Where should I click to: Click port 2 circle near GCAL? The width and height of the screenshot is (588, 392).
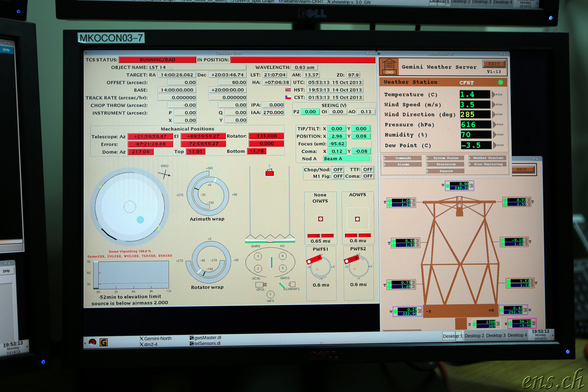[258, 269]
